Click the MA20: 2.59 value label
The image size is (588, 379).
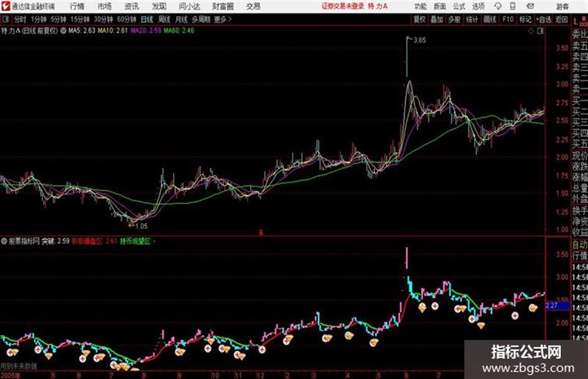click(x=146, y=30)
